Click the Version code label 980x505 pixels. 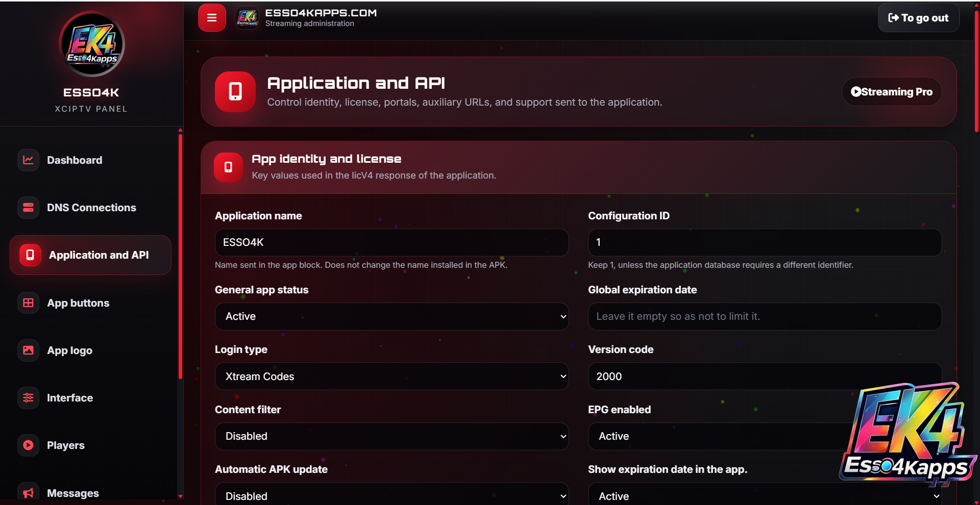[x=621, y=349]
